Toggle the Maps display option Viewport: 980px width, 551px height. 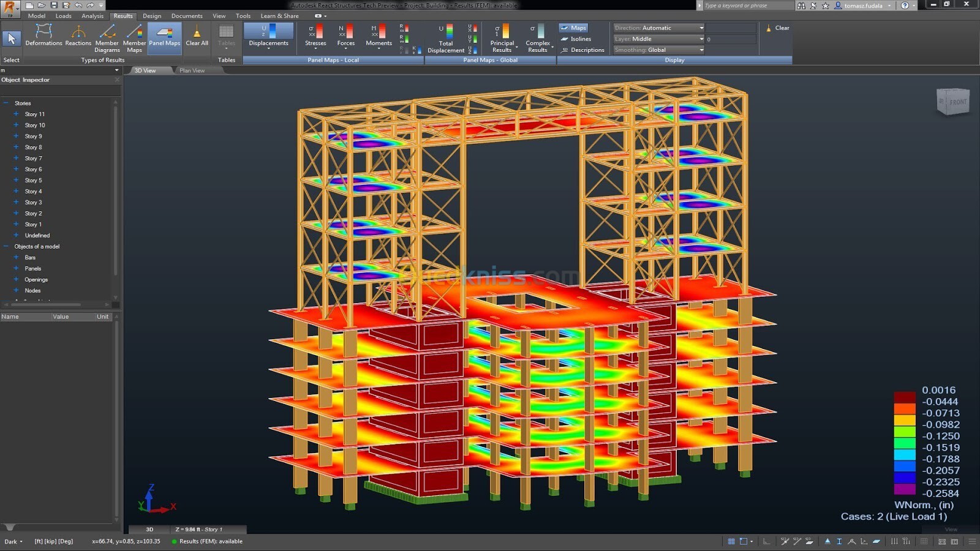[x=573, y=28]
